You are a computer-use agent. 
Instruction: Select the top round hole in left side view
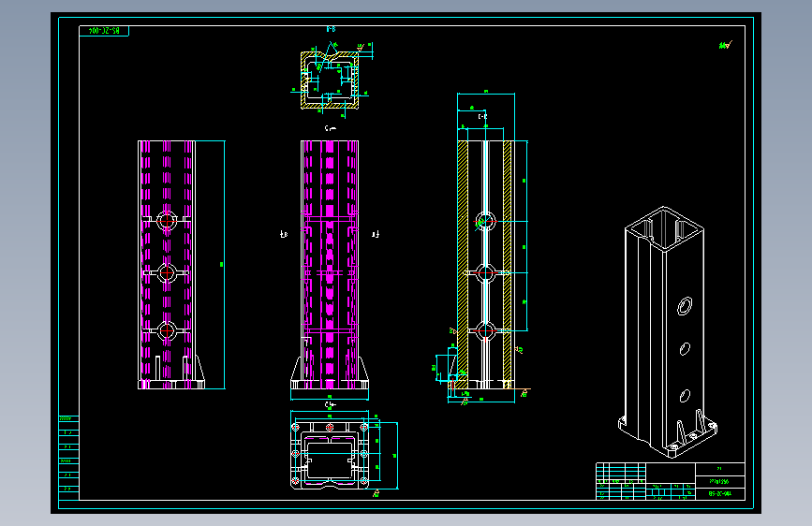coord(167,221)
